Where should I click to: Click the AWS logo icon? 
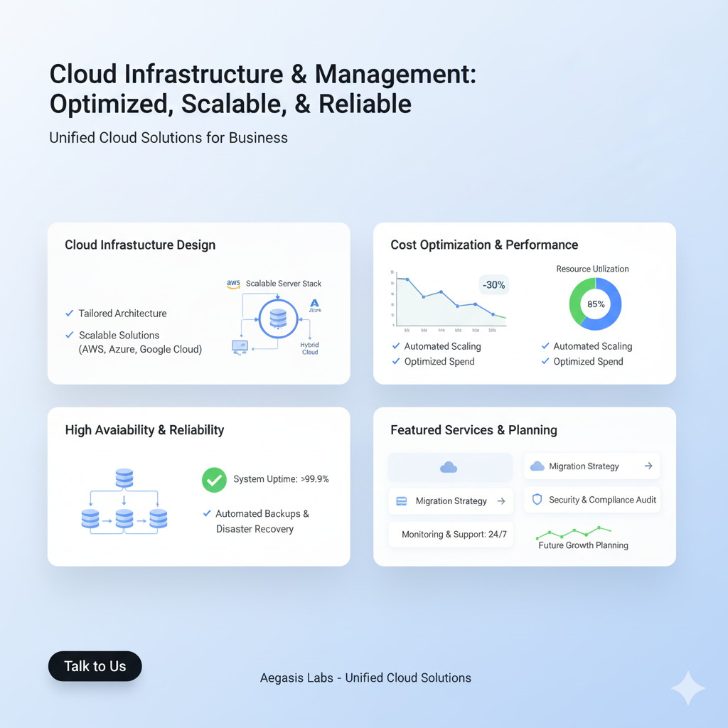(233, 284)
